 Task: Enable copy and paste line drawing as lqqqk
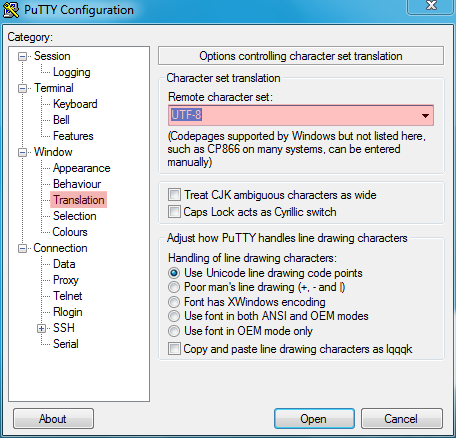[x=174, y=349]
